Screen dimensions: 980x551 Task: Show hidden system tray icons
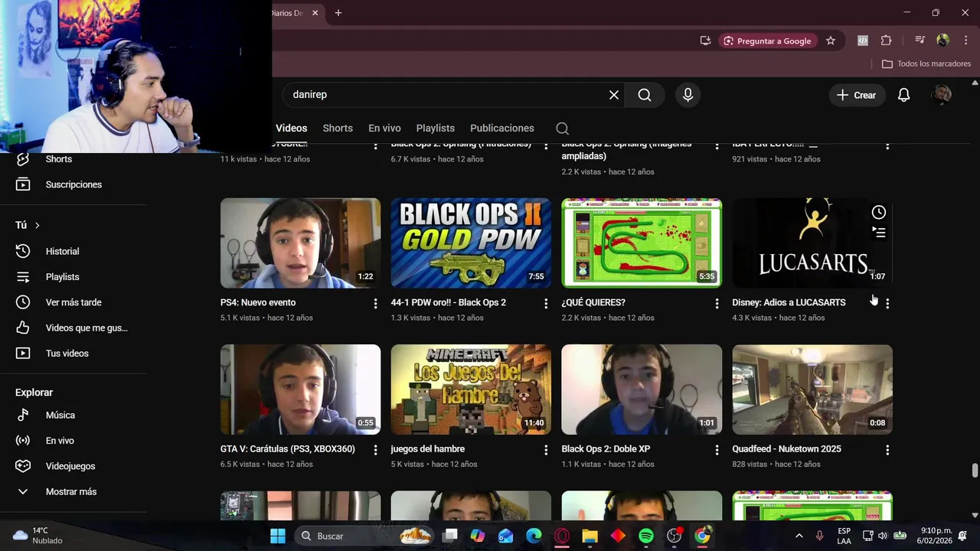tap(799, 536)
